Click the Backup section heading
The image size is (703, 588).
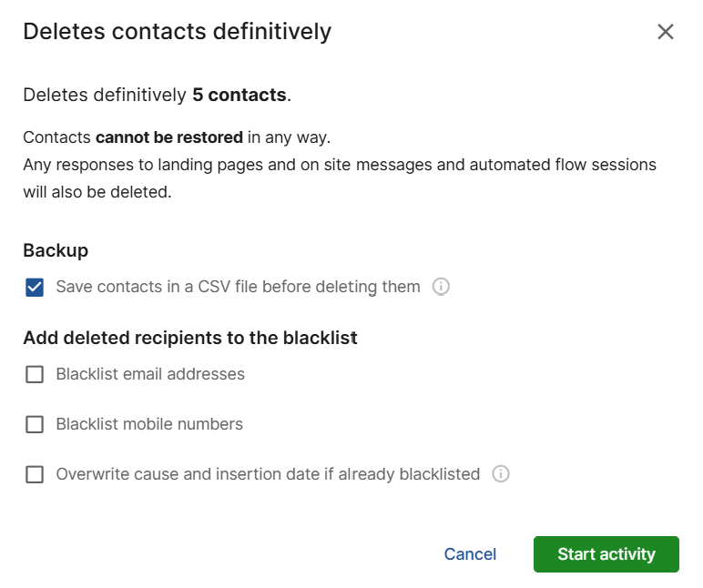(x=56, y=250)
